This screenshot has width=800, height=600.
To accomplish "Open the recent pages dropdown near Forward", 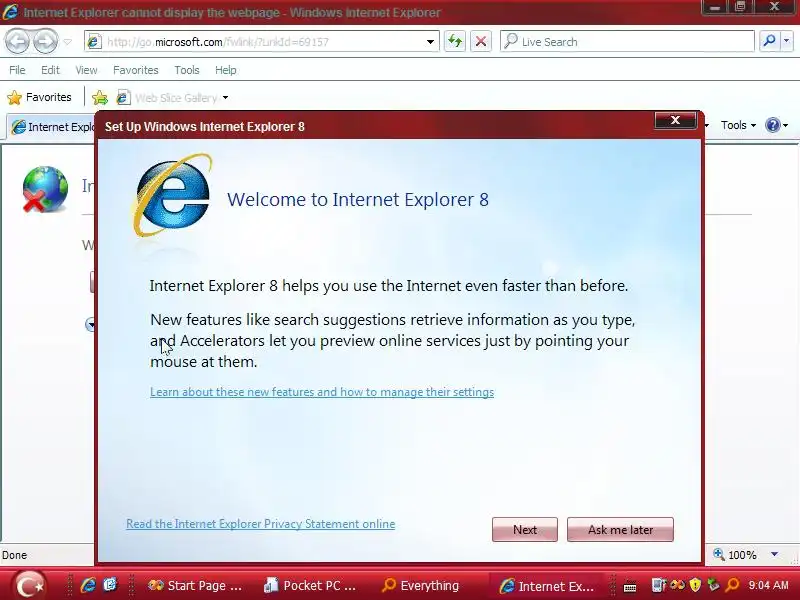I will (67, 42).
